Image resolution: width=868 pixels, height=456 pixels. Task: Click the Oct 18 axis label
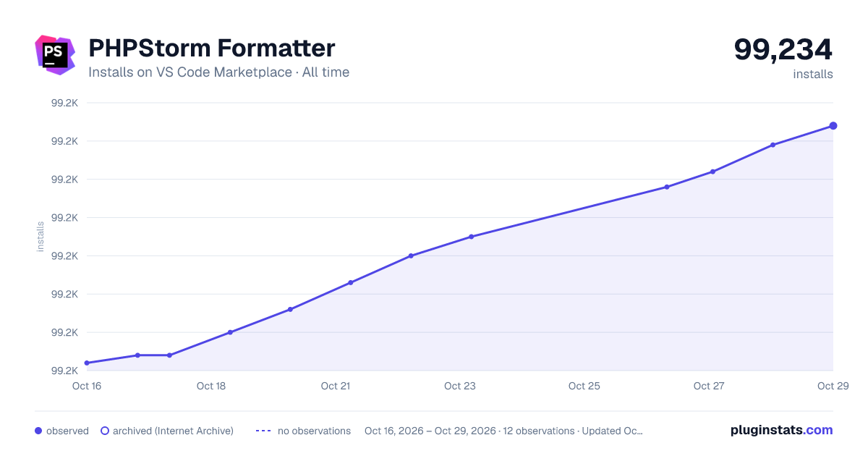211,386
